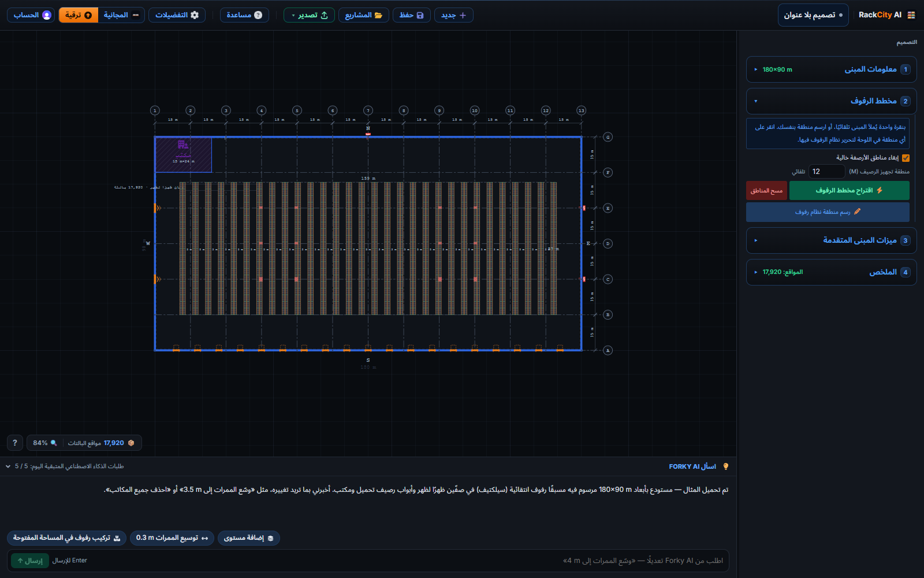
Task: Click the pencil icon on رسم منطقة نظام رفوف
Action: (857, 212)
